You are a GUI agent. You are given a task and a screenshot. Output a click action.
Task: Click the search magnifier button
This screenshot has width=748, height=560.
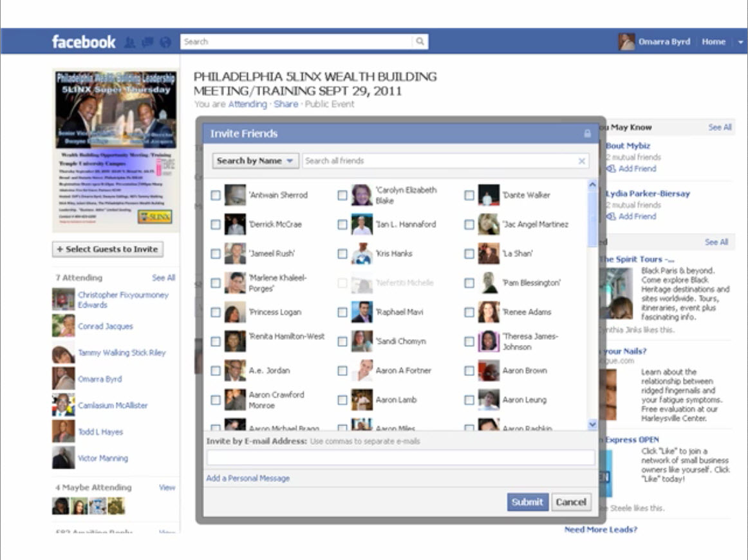tap(420, 41)
